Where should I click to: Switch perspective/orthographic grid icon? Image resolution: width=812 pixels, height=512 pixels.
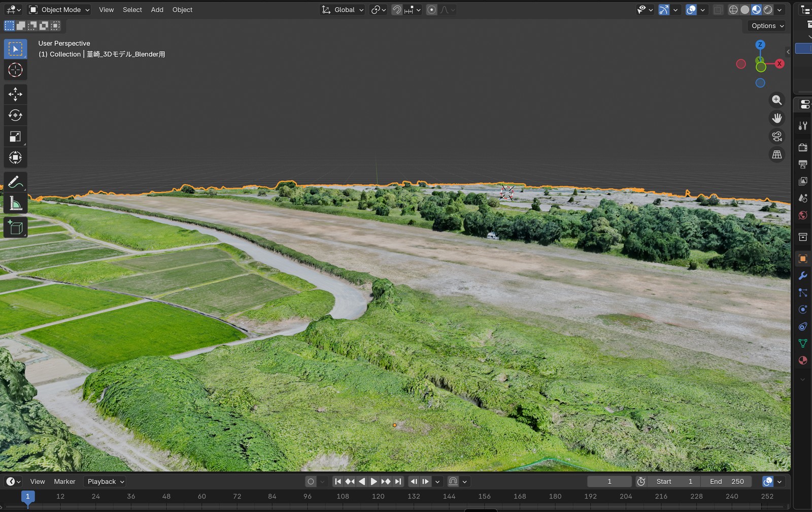coord(777,154)
